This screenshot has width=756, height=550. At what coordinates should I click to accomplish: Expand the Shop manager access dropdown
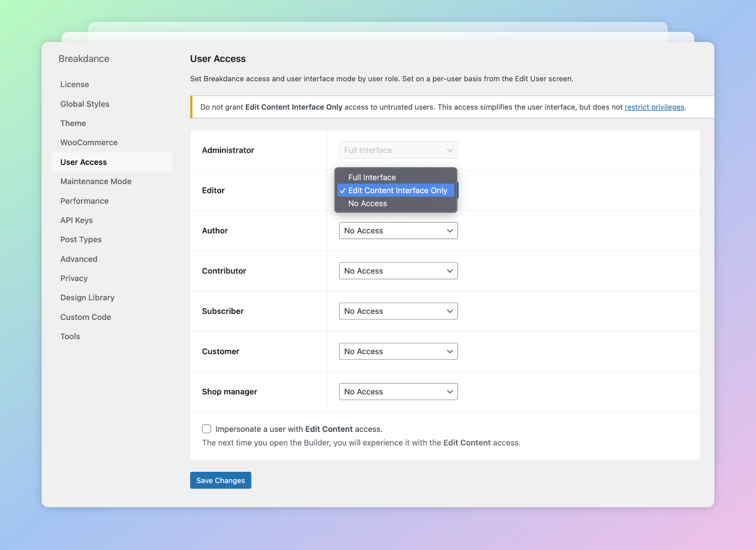(398, 392)
